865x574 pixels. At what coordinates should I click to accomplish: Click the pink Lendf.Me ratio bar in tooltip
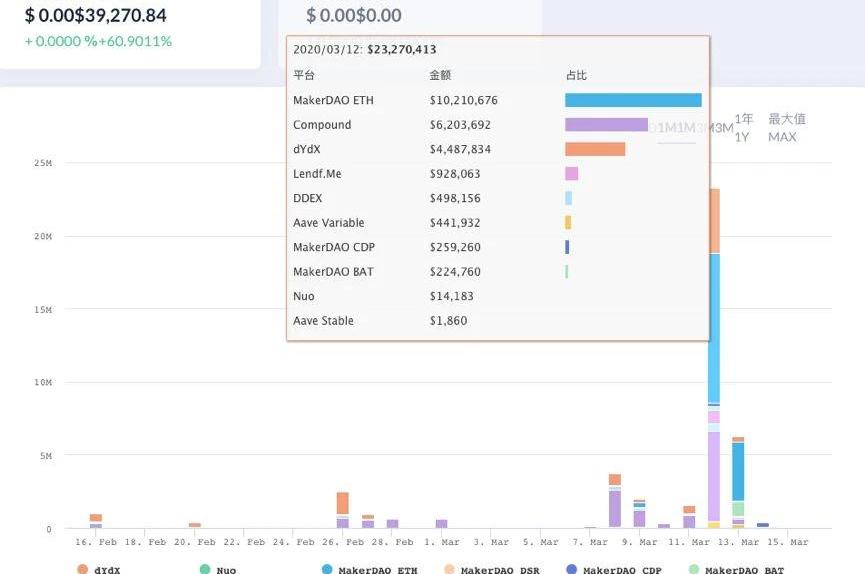(x=572, y=173)
